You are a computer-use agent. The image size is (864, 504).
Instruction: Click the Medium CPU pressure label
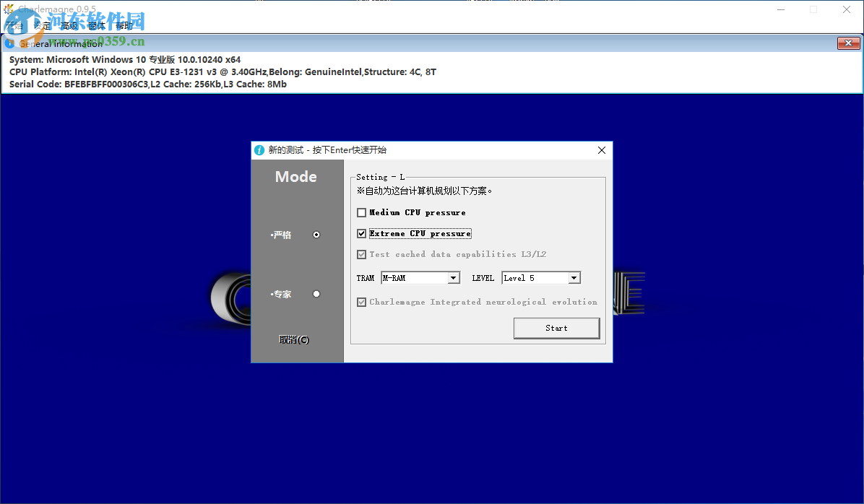pos(417,212)
